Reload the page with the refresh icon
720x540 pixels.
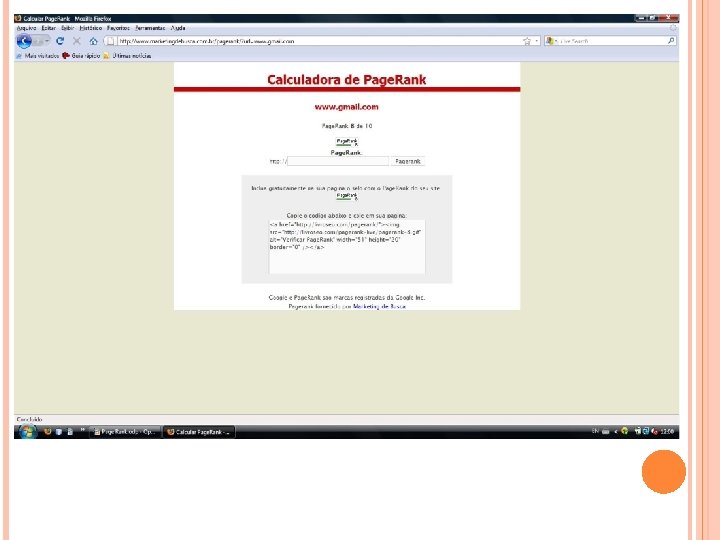(60, 41)
